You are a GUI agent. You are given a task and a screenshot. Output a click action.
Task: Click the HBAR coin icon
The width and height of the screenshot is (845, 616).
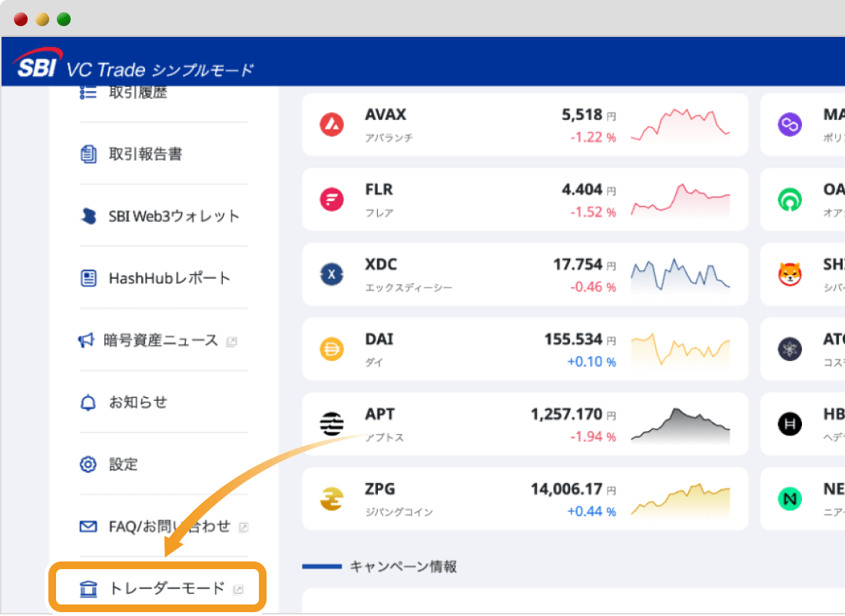[790, 424]
